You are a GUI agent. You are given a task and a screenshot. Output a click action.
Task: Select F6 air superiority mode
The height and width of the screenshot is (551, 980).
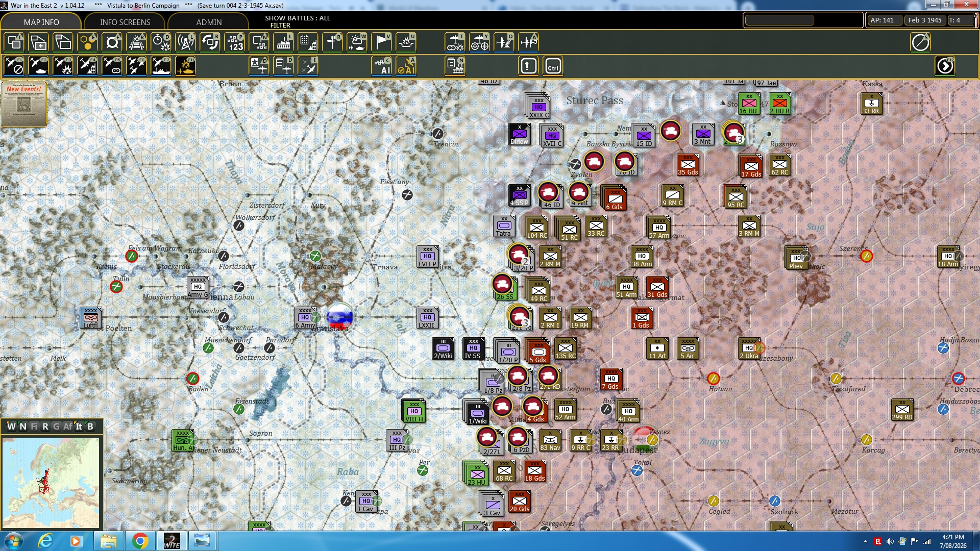136,66
